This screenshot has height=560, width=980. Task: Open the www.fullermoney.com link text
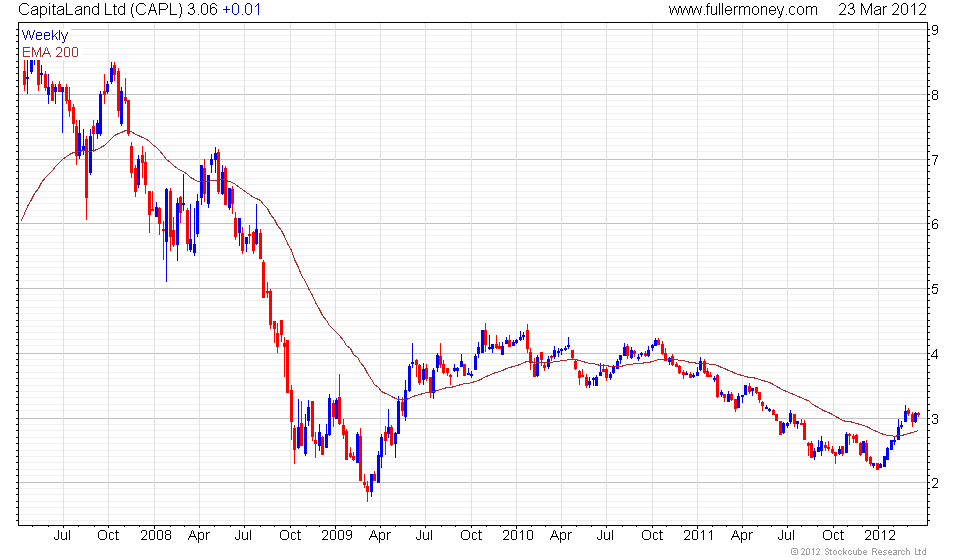coord(743,10)
